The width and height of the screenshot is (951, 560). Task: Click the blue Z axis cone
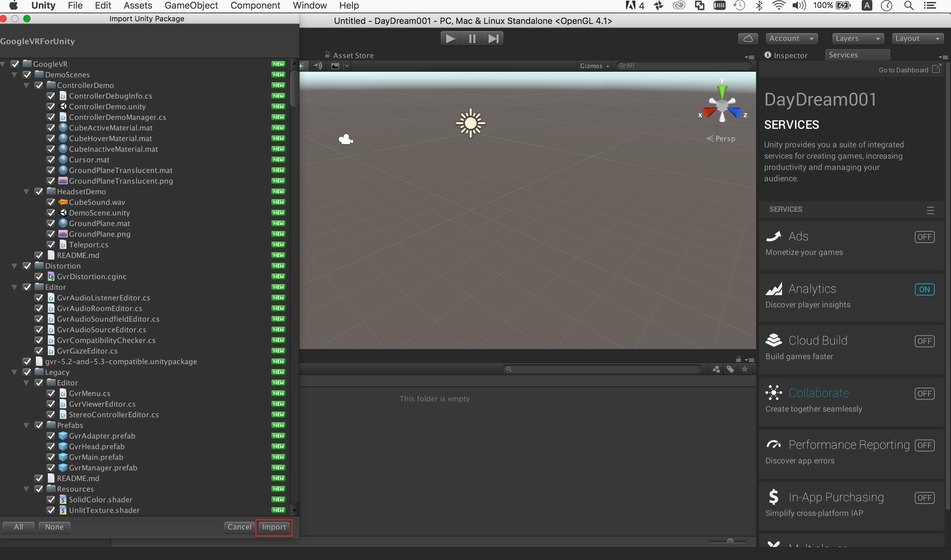coord(735,112)
